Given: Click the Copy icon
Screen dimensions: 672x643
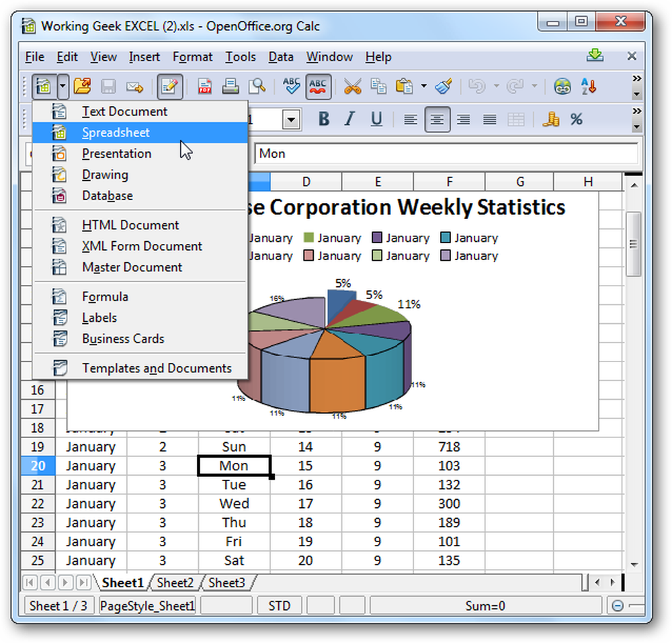Looking at the screenshot, I should (378, 87).
